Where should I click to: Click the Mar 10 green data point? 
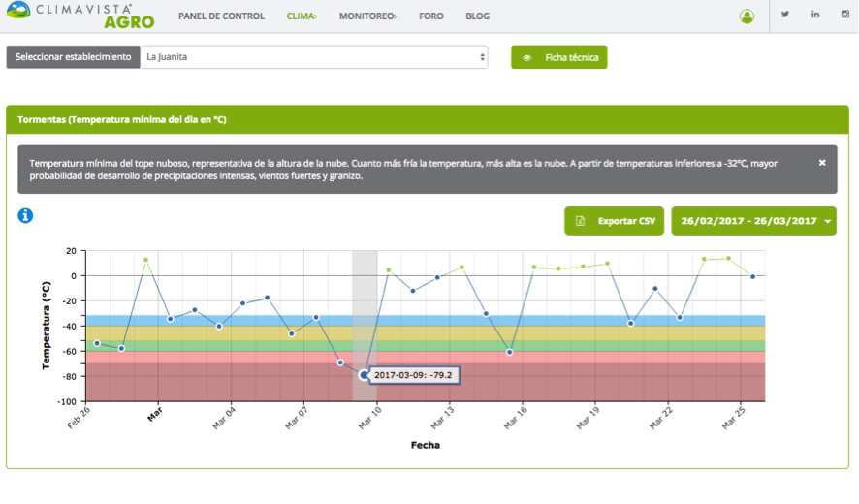[x=389, y=270]
